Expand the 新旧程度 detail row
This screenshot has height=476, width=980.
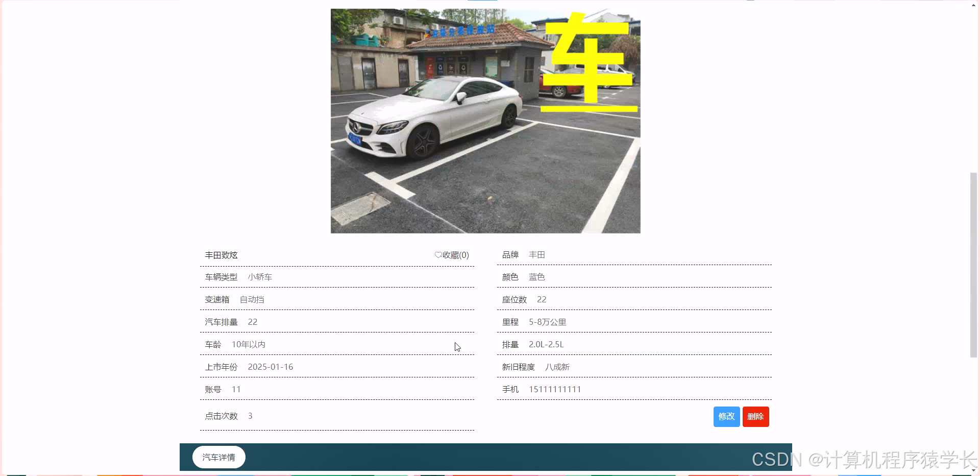(x=633, y=367)
